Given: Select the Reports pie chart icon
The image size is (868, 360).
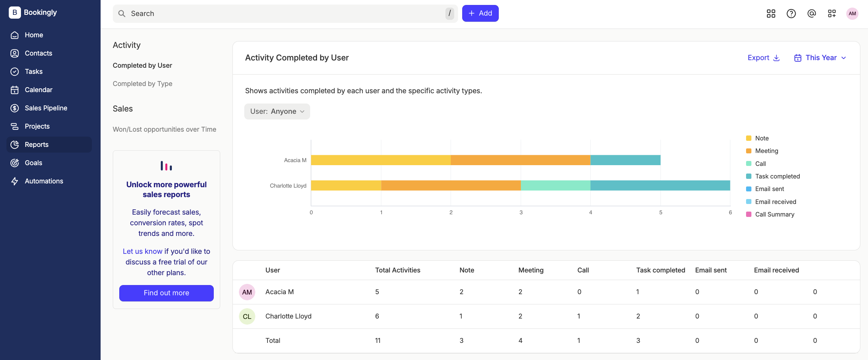Looking at the screenshot, I should pyautogui.click(x=14, y=145).
